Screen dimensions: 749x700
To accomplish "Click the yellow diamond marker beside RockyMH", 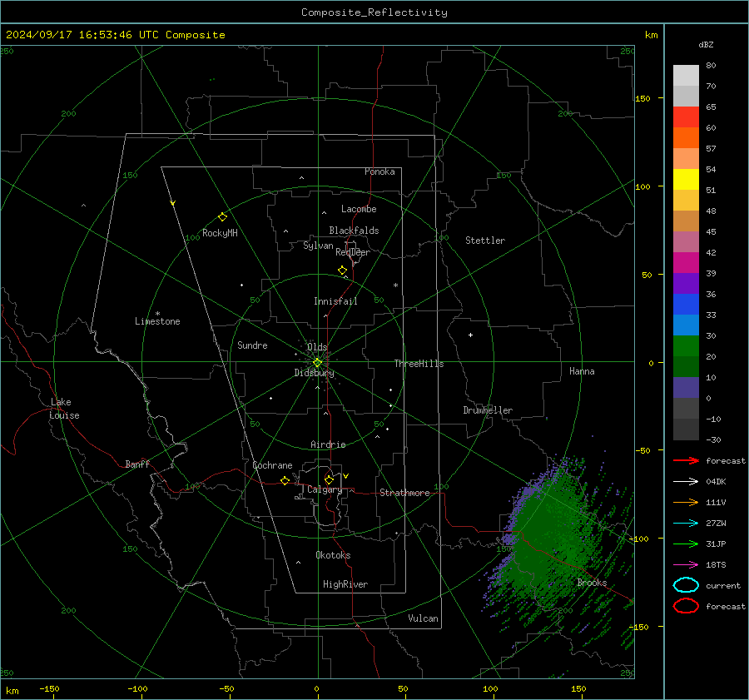I will pos(222,217).
